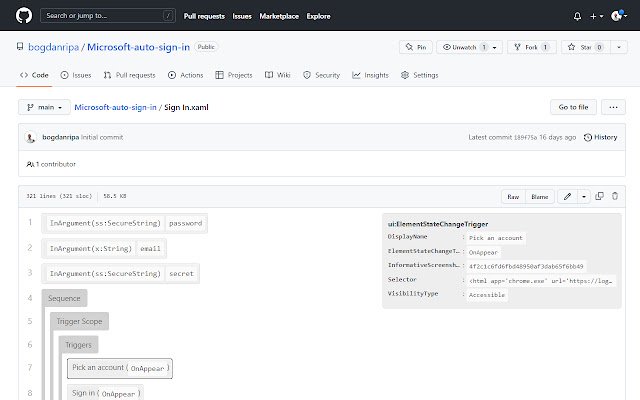Collapse the Sequence node
The height and width of the screenshot is (400, 640).
pos(64,298)
